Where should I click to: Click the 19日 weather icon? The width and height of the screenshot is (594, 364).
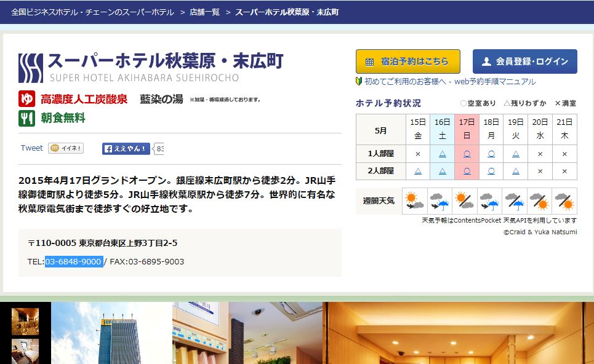point(515,200)
